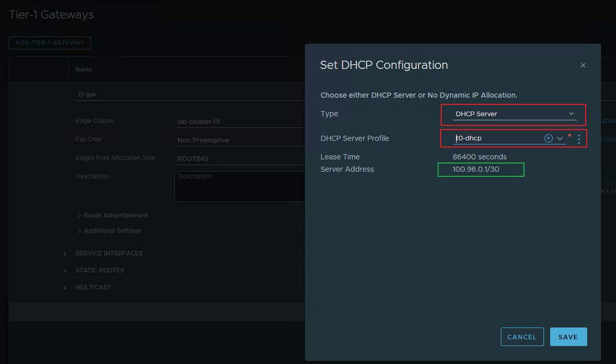The width and height of the screenshot is (616, 364).
Task: Close the Set DHCP Configuration dialog
Action: coord(583,65)
